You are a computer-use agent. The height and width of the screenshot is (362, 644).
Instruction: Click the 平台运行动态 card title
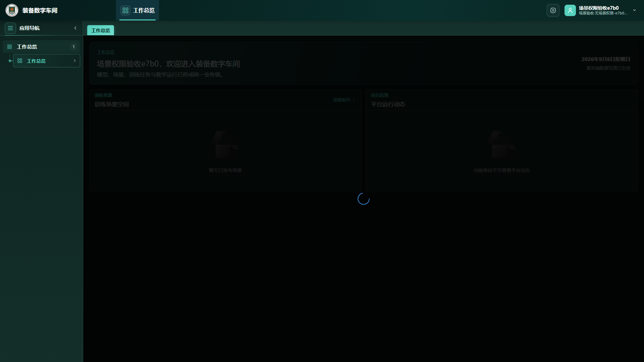(x=388, y=105)
